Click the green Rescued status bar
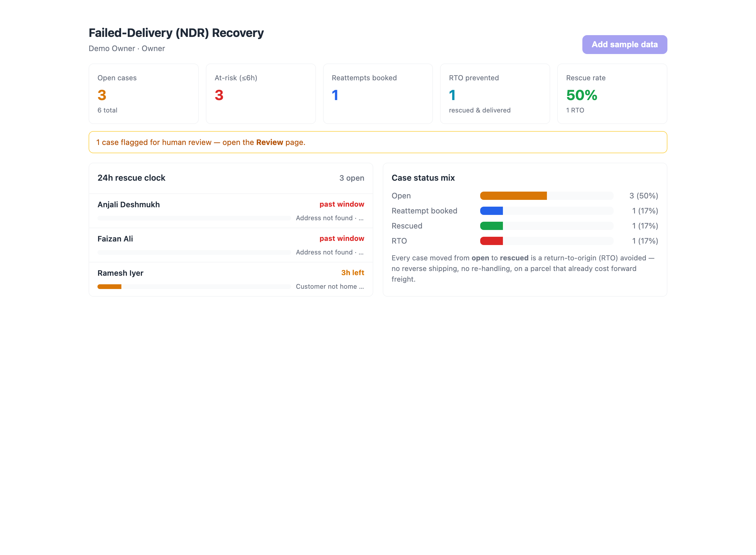This screenshot has width=756, height=555. [x=491, y=226]
